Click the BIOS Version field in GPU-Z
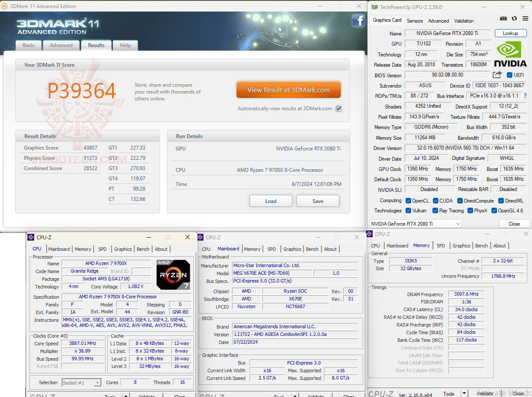 [x=447, y=75]
